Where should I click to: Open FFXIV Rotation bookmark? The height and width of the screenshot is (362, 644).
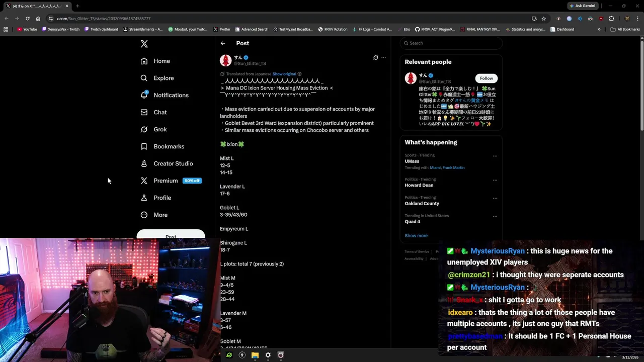coord(333,29)
